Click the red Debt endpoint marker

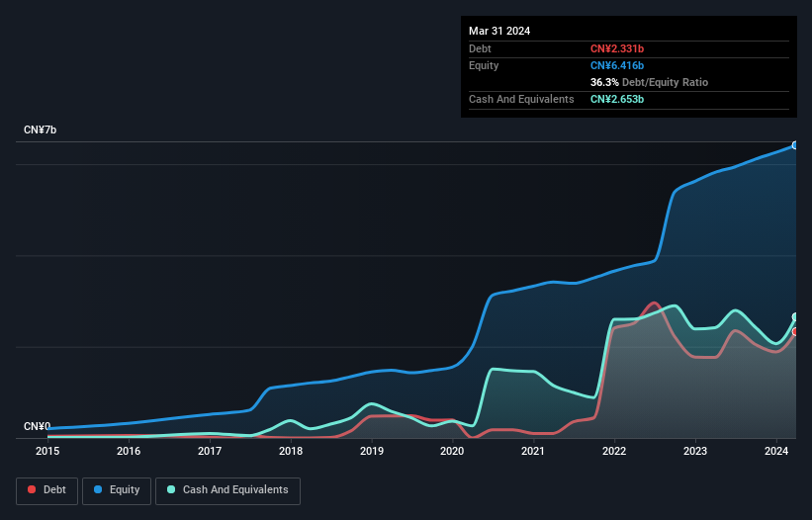pos(795,331)
